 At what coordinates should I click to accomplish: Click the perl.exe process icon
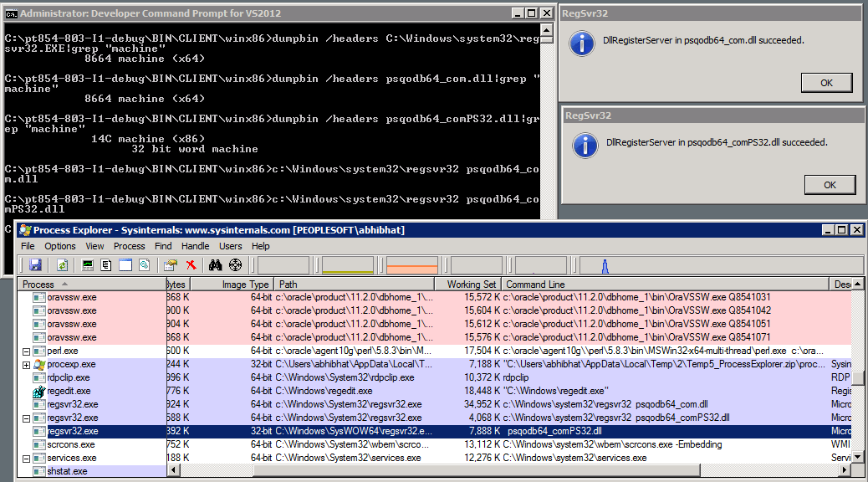38,351
